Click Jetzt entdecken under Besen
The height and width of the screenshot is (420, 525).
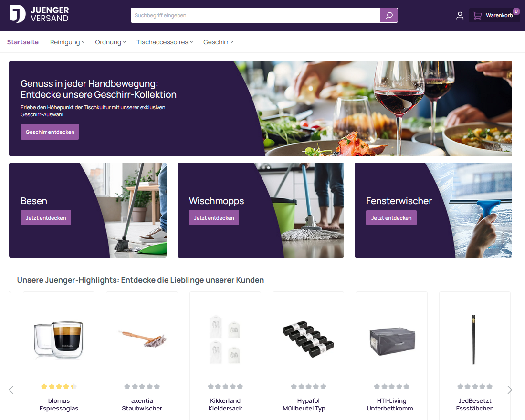(46, 218)
